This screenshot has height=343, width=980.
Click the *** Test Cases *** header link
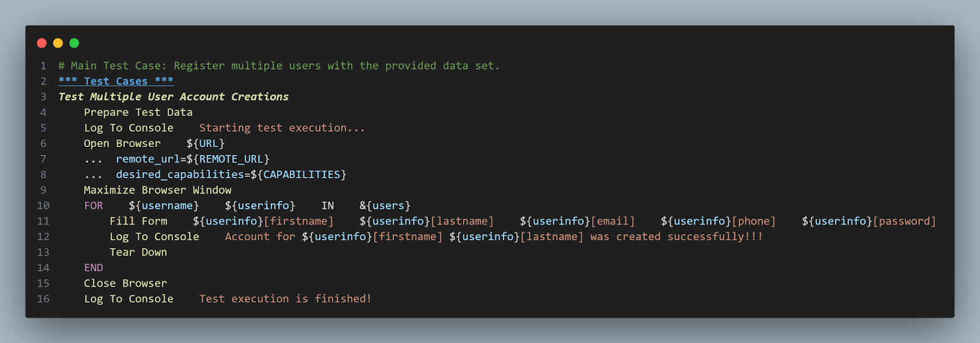point(116,81)
